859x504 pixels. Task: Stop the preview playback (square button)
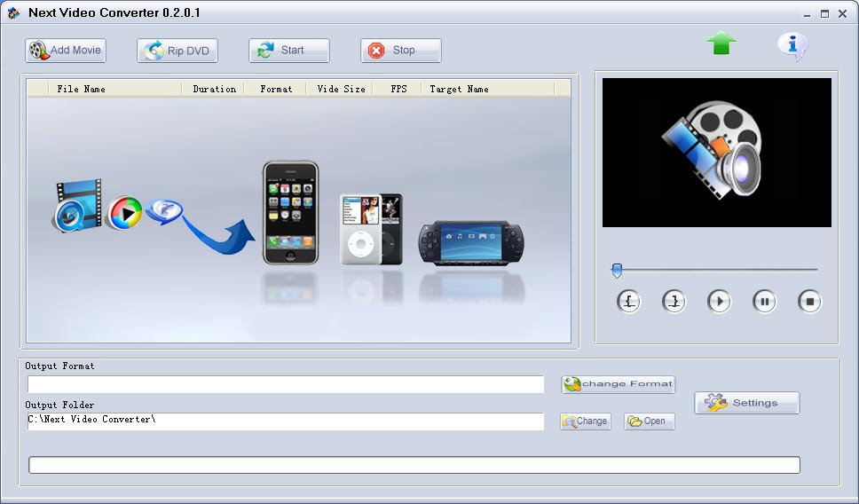click(x=809, y=302)
